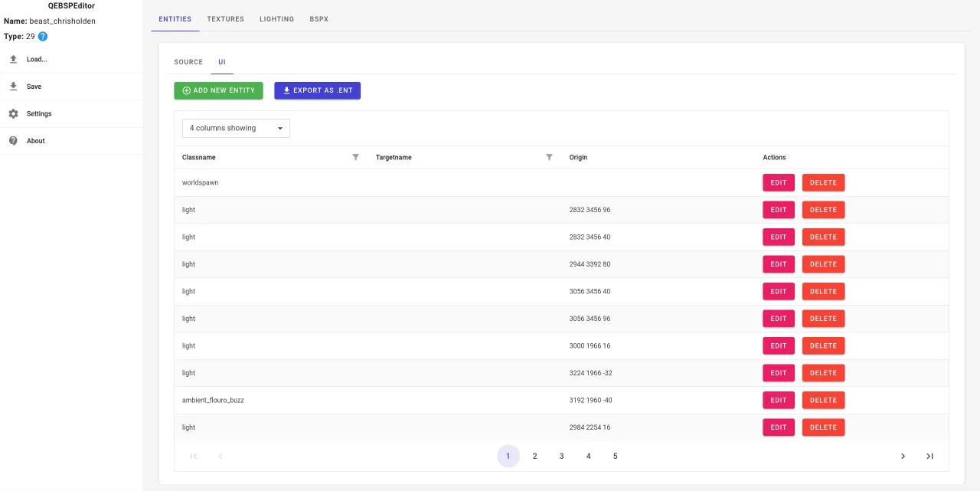The image size is (980, 491).
Task: Go to next page with chevron arrow
Action: (x=903, y=456)
